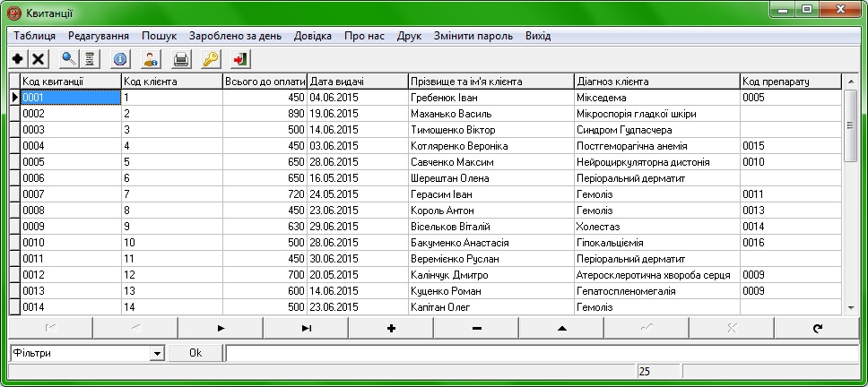Select the date cell 16.05.2015
This screenshot has height=387, width=868.
358,178
